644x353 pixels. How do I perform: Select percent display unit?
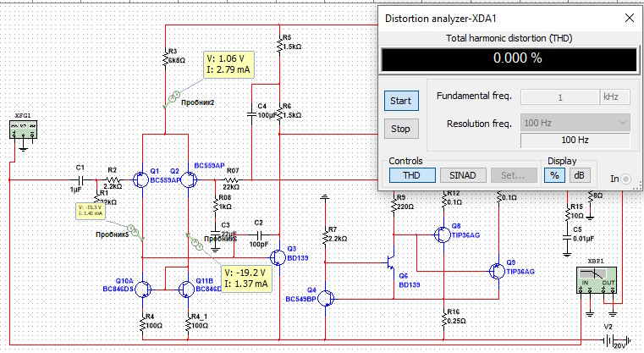pos(554,175)
